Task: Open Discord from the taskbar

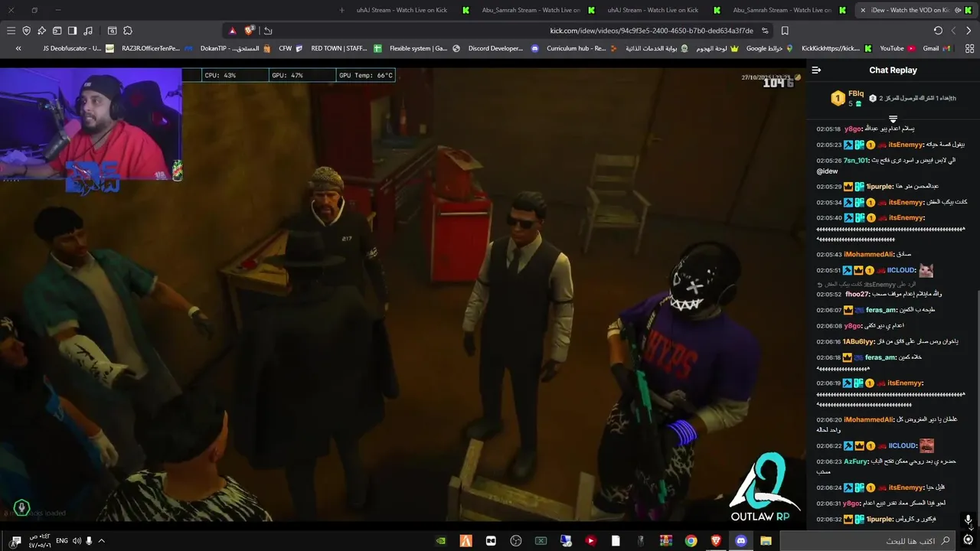Action: [740, 541]
